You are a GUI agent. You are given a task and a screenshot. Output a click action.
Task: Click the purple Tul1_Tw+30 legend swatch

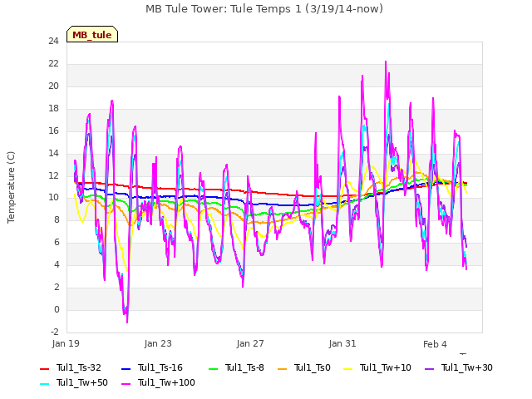click(430, 369)
